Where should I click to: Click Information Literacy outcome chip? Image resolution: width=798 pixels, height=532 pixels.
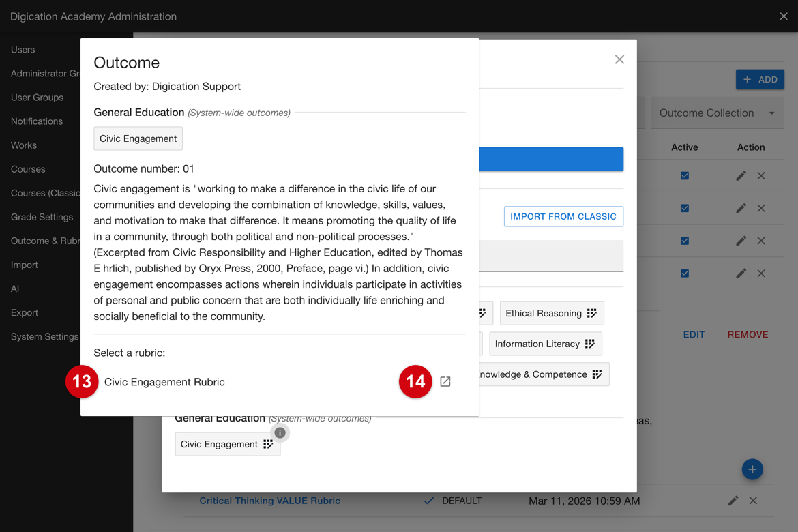pyautogui.click(x=546, y=344)
